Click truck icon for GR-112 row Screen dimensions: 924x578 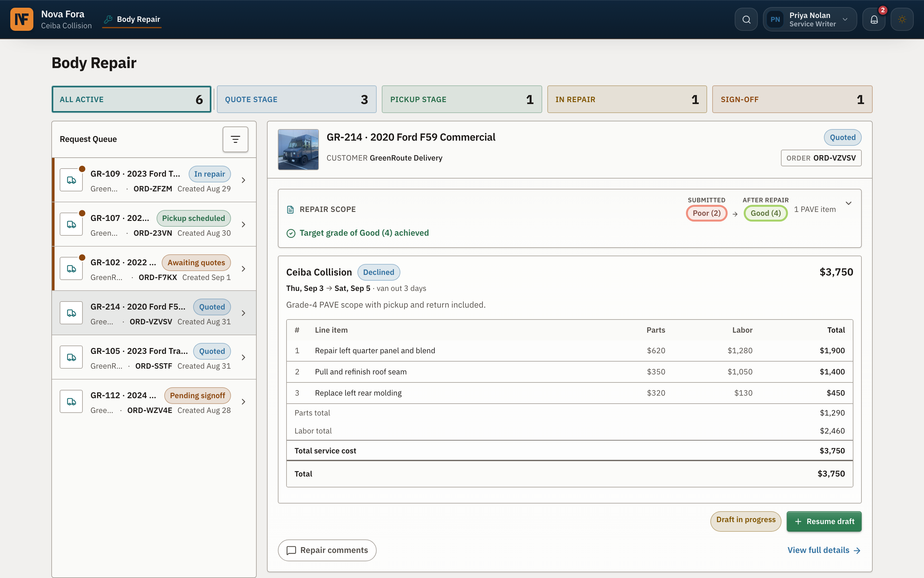pyautogui.click(x=72, y=402)
